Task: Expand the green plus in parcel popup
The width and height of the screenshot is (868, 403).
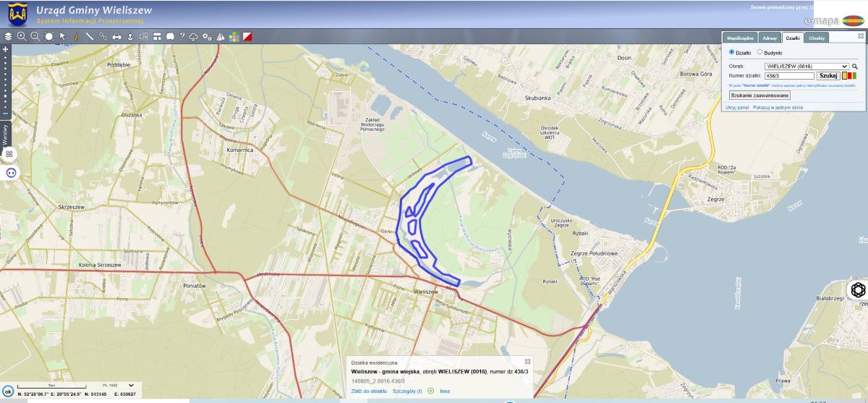Action: (x=431, y=391)
